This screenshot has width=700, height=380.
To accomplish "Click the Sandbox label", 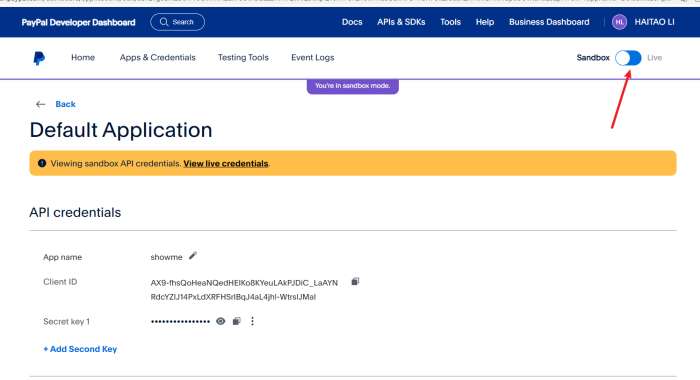I will 593,58.
